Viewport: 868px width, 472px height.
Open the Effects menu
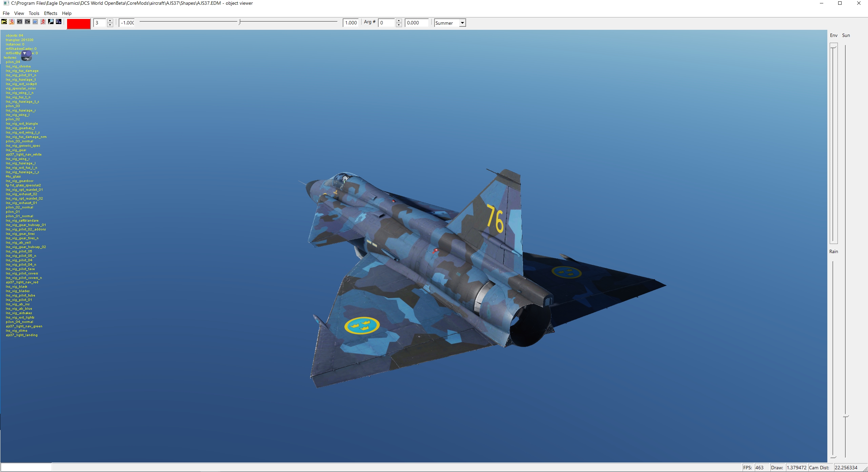pos(51,13)
